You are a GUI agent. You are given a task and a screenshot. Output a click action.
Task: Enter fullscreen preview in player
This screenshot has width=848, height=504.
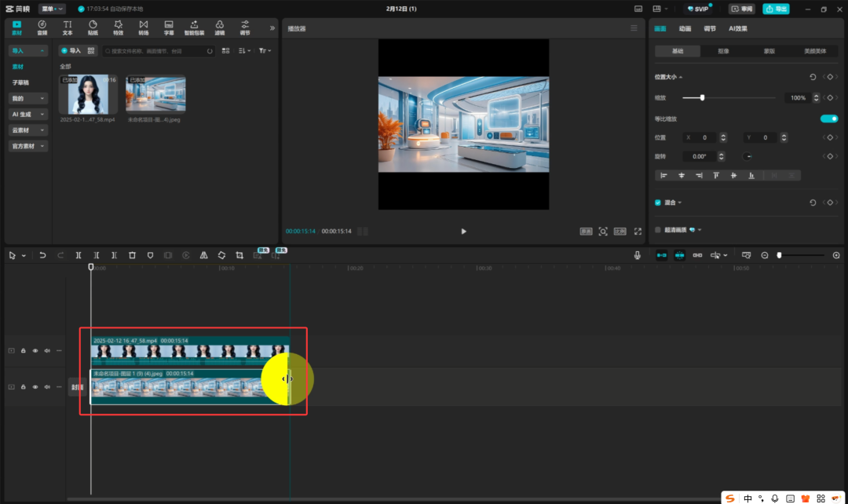click(x=637, y=232)
